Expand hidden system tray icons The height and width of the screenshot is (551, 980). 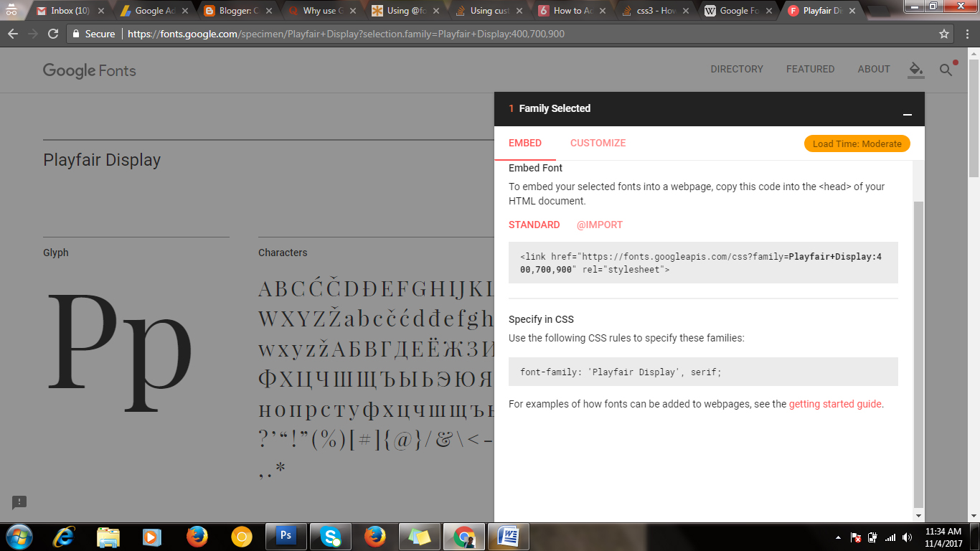point(837,536)
